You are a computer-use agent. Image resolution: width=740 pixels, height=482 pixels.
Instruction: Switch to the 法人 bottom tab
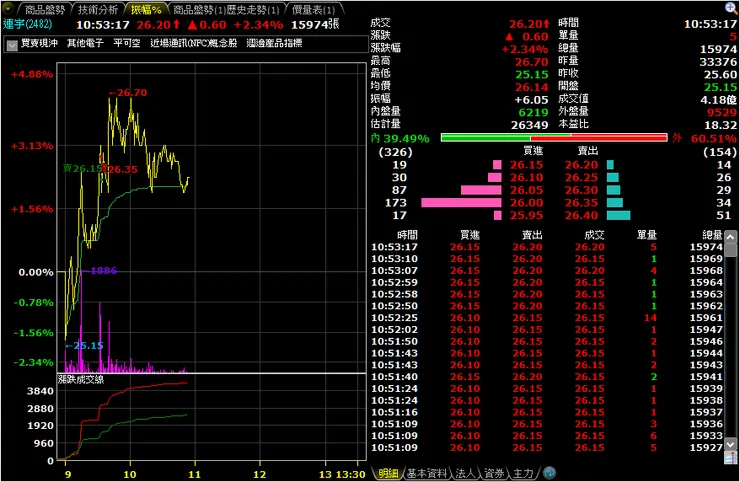coord(466,473)
